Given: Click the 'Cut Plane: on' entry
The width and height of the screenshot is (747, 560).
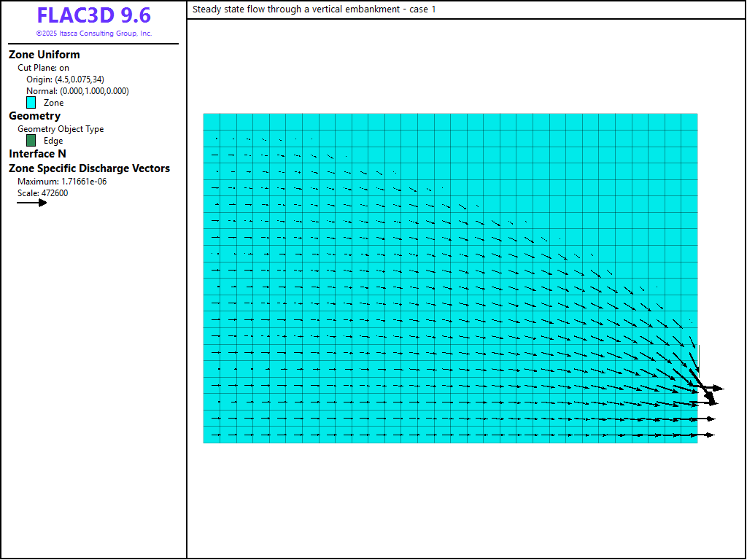Looking at the screenshot, I should (43, 68).
